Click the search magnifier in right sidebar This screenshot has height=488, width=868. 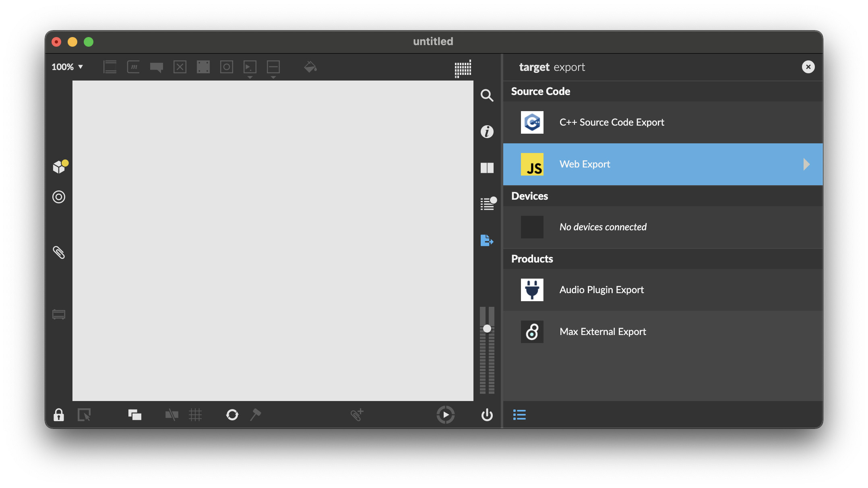pos(487,95)
